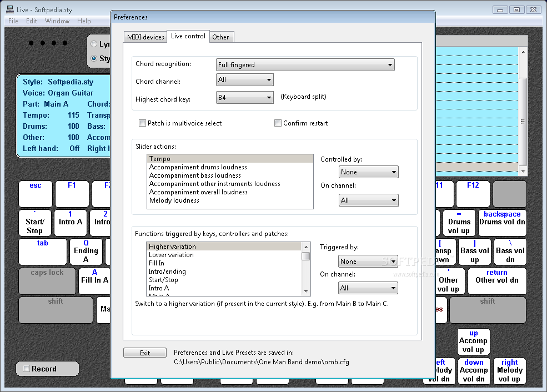Viewport: 547px width, 392px height.
Task: Click return Other vol dn key
Action: click(497, 281)
